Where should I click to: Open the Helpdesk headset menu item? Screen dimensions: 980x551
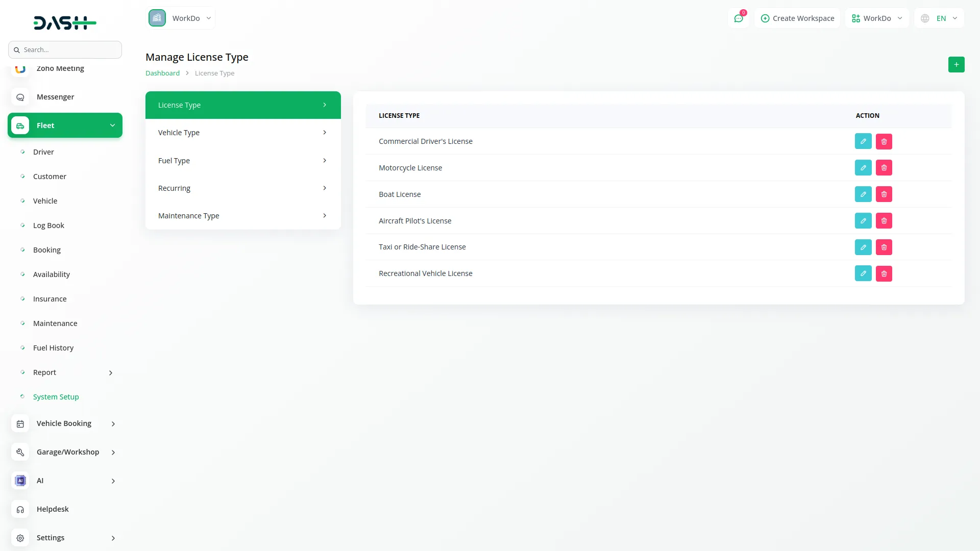tap(53, 509)
